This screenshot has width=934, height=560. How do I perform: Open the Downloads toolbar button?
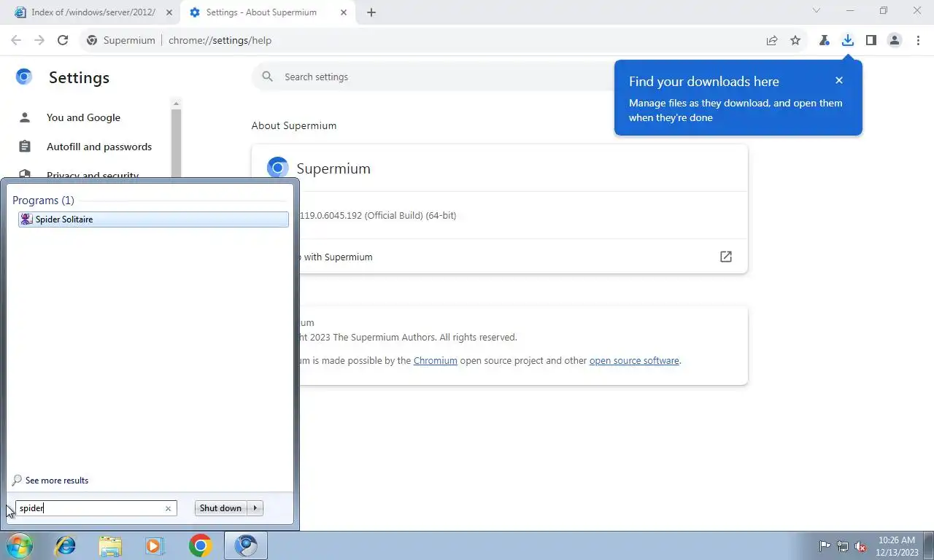tap(848, 40)
